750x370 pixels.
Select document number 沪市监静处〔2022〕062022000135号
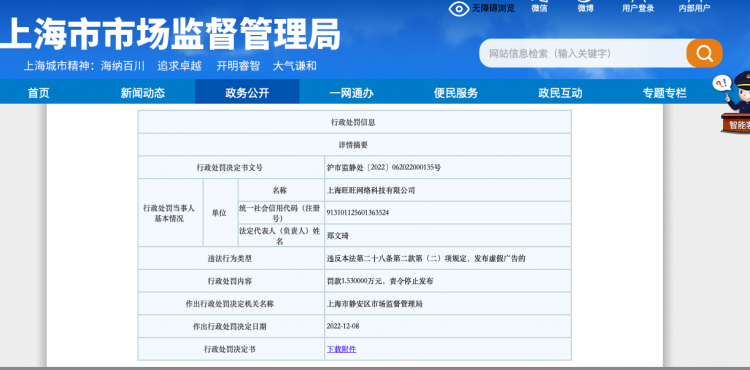[384, 167]
